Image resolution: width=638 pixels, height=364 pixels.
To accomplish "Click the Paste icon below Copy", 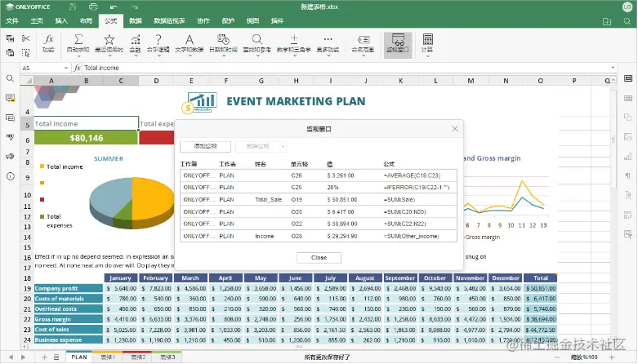I will pos(10,52).
